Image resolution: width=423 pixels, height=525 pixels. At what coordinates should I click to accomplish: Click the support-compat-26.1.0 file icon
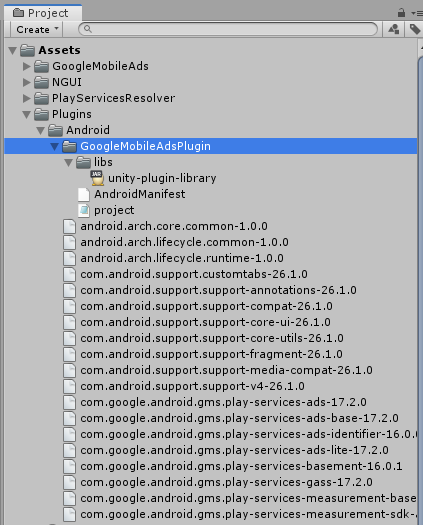click(69, 306)
